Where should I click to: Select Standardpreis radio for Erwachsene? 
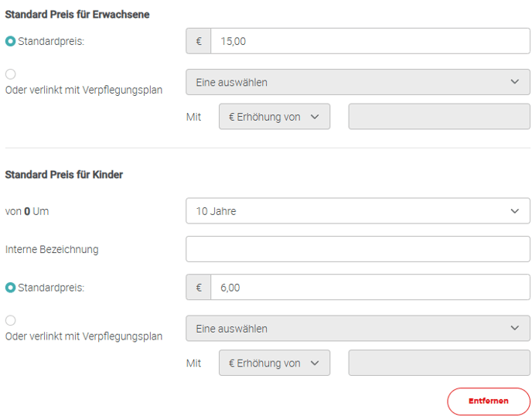(11, 42)
